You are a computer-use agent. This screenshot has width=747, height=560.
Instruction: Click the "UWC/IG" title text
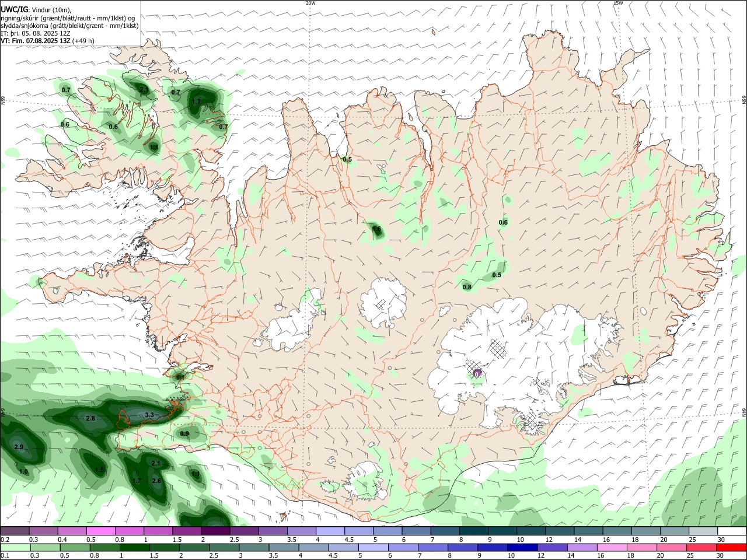tap(13, 10)
